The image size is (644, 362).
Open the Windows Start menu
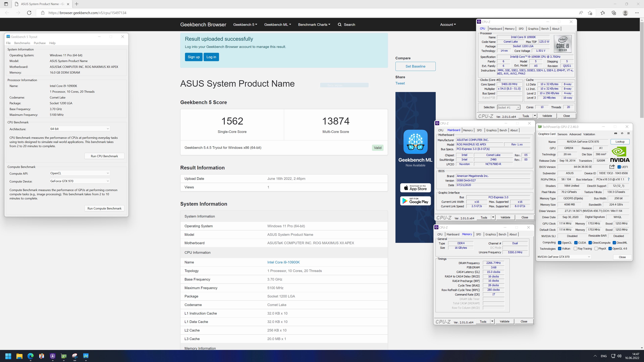[x=8, y=356]
